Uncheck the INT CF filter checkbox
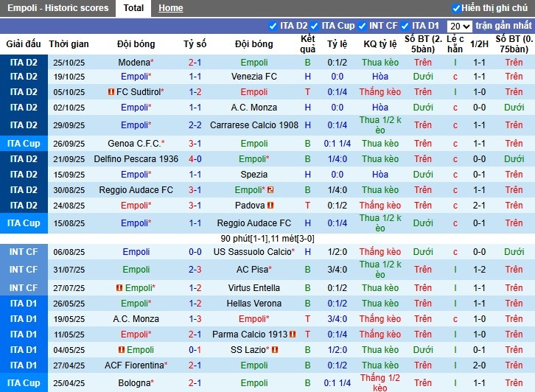 click(362, 26)
